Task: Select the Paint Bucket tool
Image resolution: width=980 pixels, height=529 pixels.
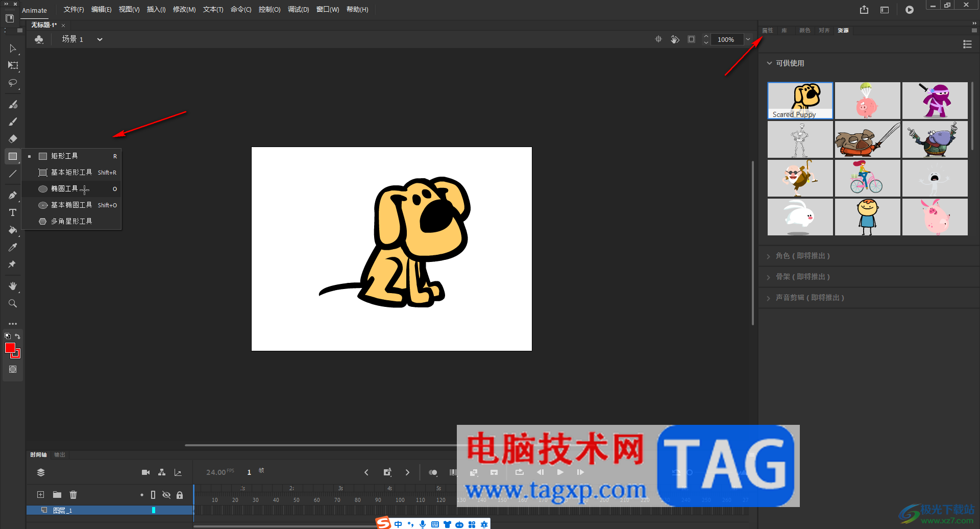Action: point(13,230)
